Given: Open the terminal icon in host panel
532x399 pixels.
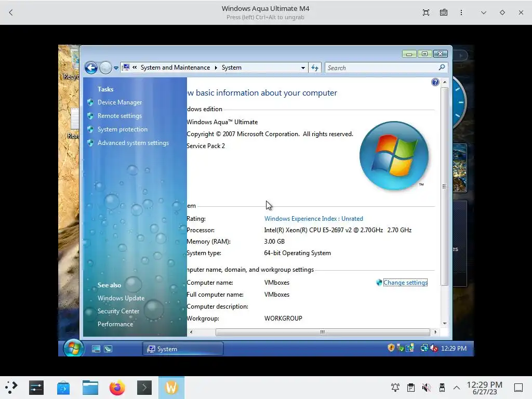Looking at the screenshot, I should 144,388.
